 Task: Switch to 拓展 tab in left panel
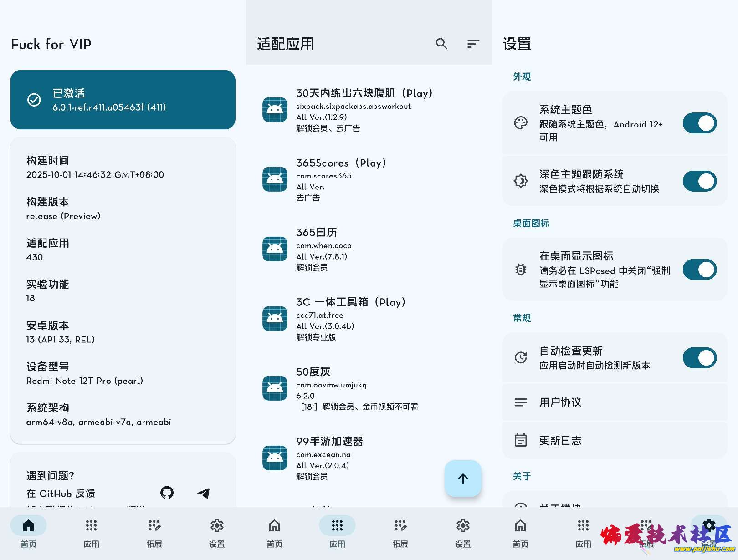(154, 532)
